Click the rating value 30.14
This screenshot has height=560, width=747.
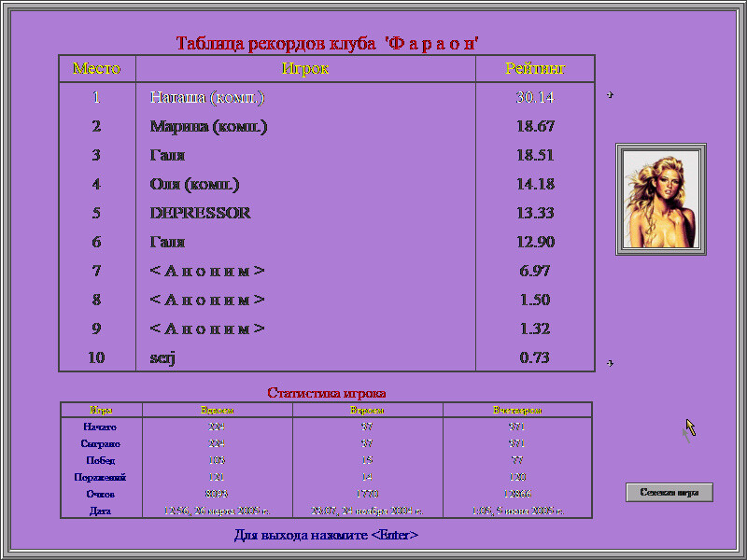coord(535,97)
